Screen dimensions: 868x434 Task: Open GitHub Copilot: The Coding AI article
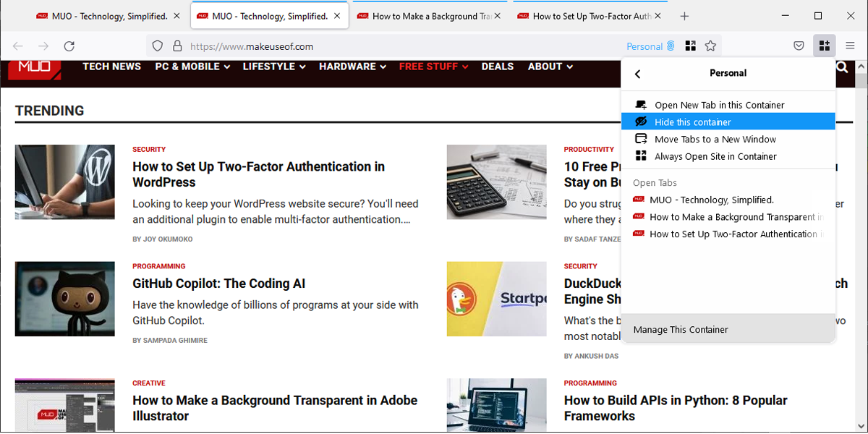(x=218, y=284)
